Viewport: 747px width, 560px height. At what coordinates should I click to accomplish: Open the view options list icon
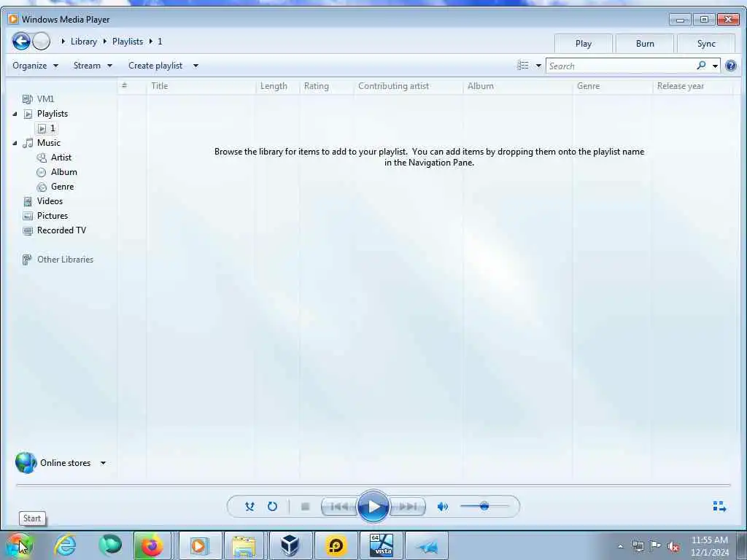click(x=522, y=65)
